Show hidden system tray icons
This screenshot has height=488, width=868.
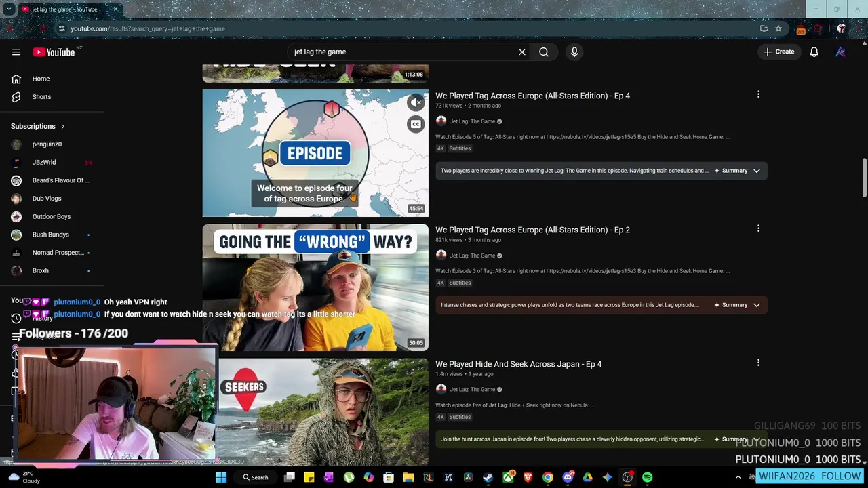[738, 477]
